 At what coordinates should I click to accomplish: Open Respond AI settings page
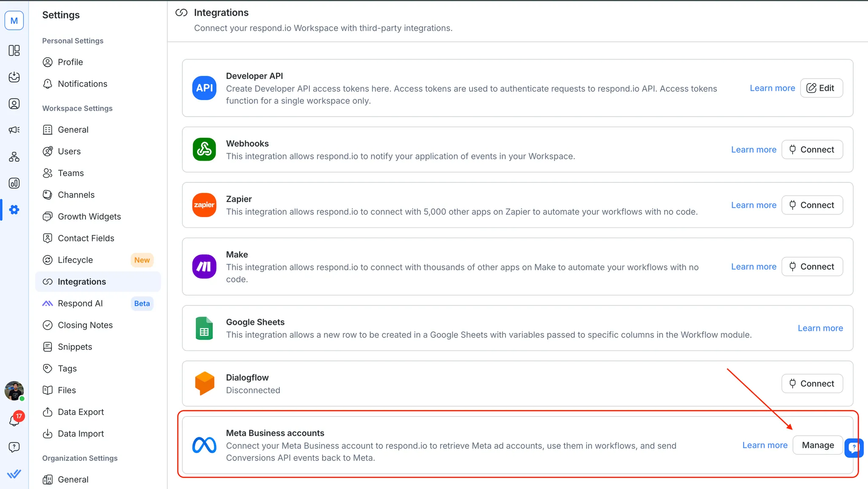click(x=80, y=303)
